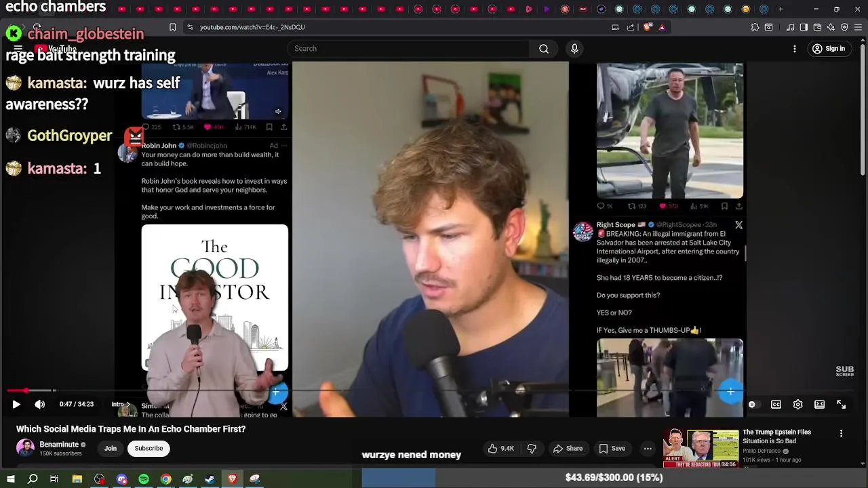Open the more actions ellipsis next to Save

point(648,449)
